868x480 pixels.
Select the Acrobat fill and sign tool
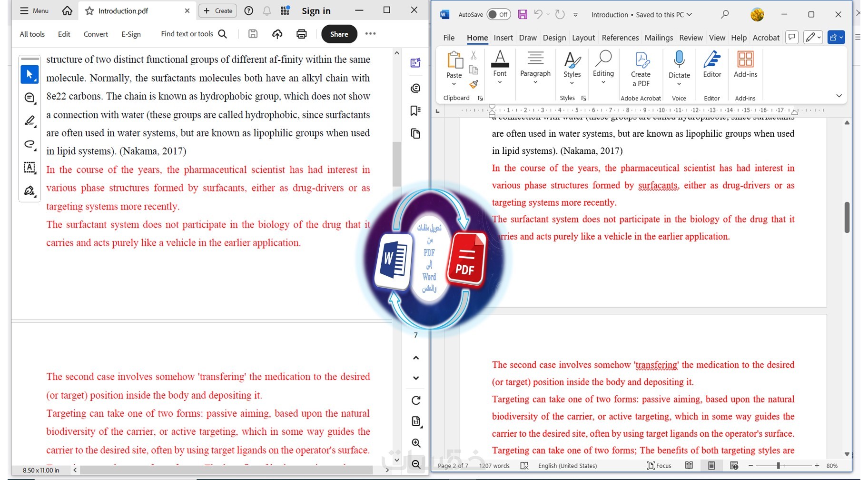tap(30, 191)
